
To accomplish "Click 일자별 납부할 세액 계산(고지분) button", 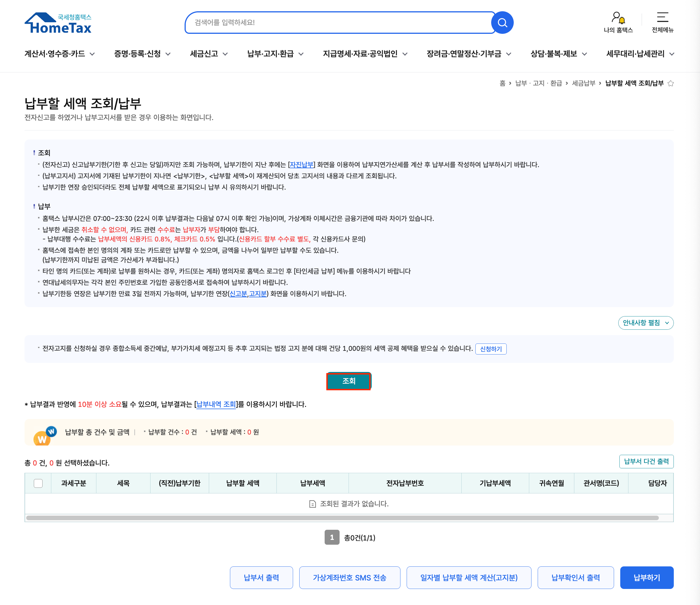I will pos(469,578).
